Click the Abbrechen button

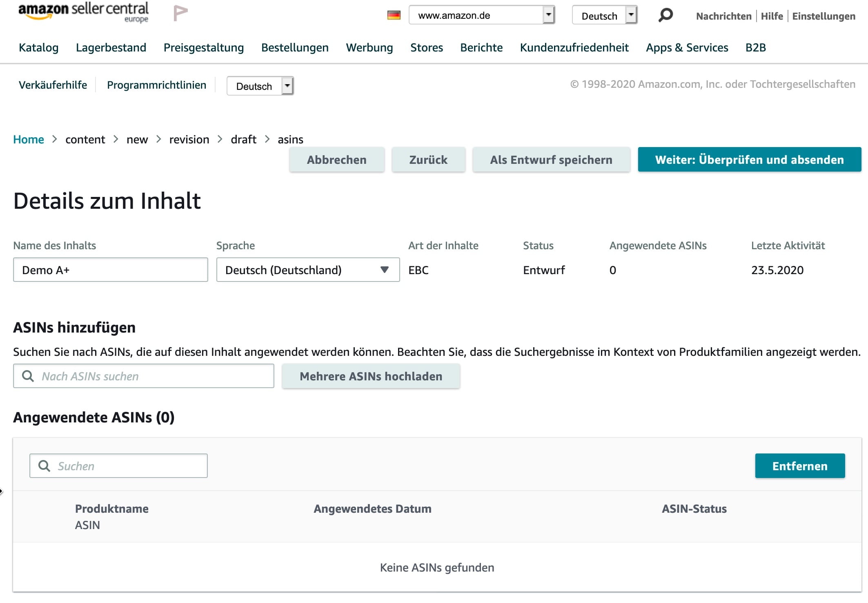pyautogui.click(x=337, y=159)
